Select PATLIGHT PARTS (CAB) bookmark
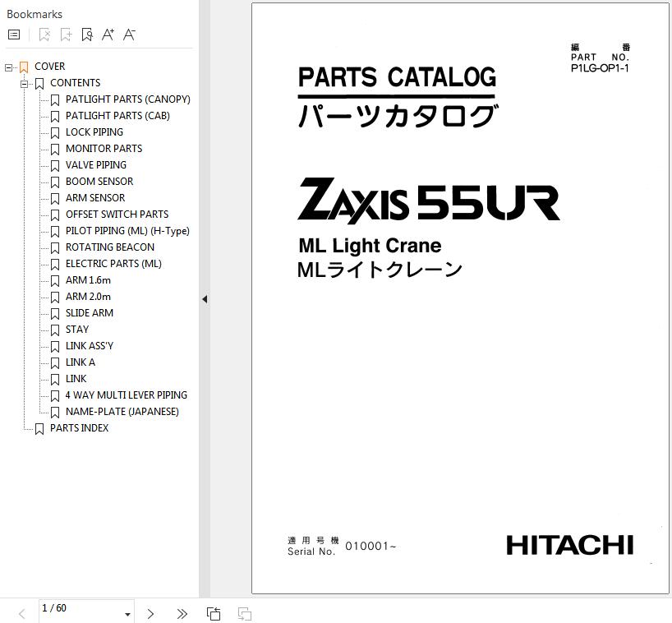672x623 pixels. point(117,116)
